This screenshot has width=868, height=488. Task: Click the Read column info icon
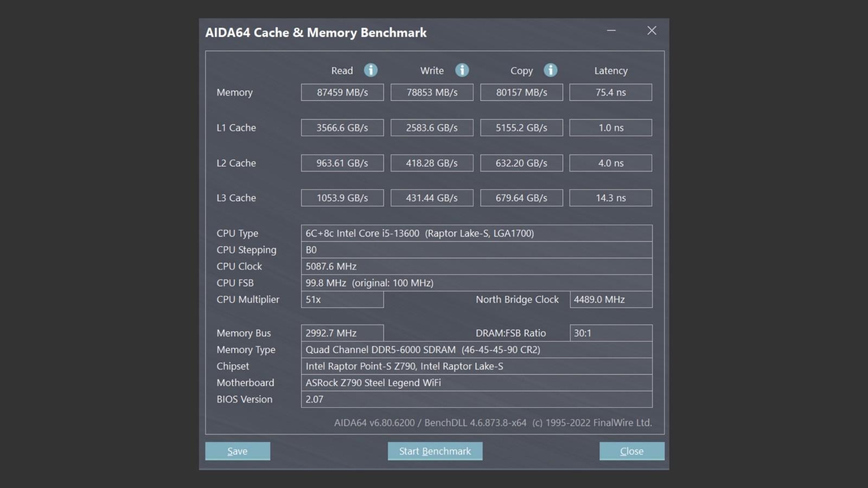(x=371, y=70)
